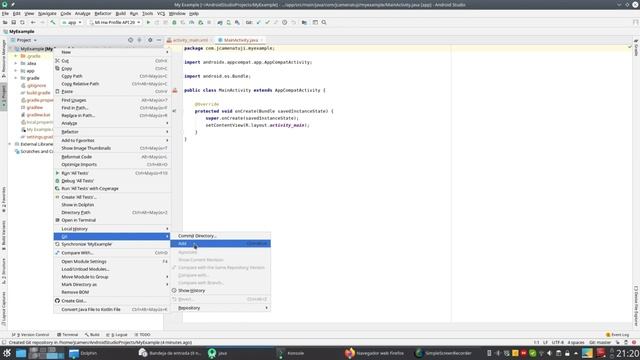Select Synchronize 'MyExample' entry
The image size is (640, 360).
coord(112,244)
